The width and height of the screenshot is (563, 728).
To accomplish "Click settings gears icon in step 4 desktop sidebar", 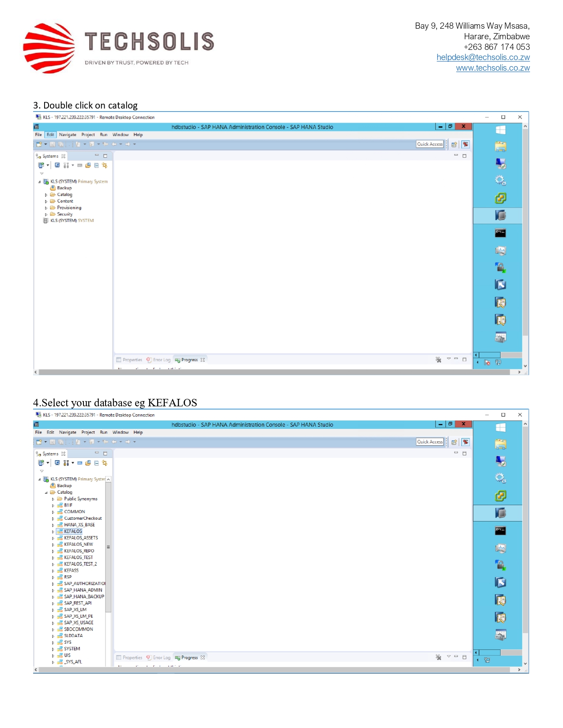I will pos(500,478).
